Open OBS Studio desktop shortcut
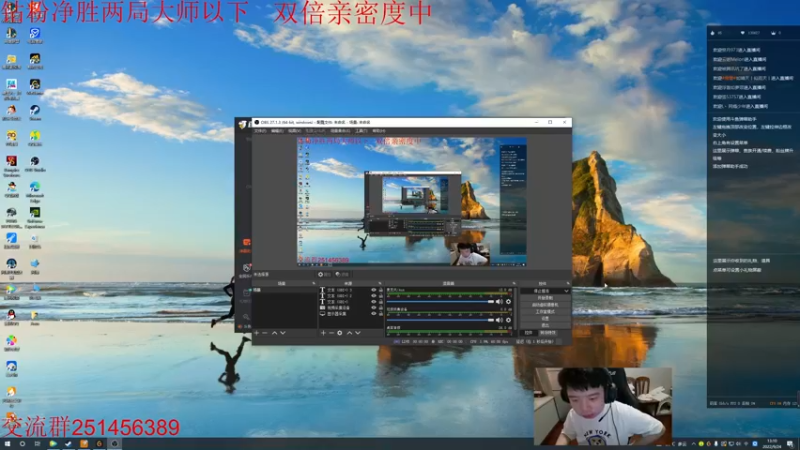 coord(35,164)
